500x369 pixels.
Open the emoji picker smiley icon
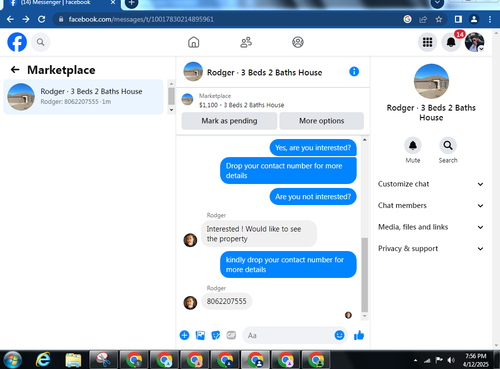339,335
